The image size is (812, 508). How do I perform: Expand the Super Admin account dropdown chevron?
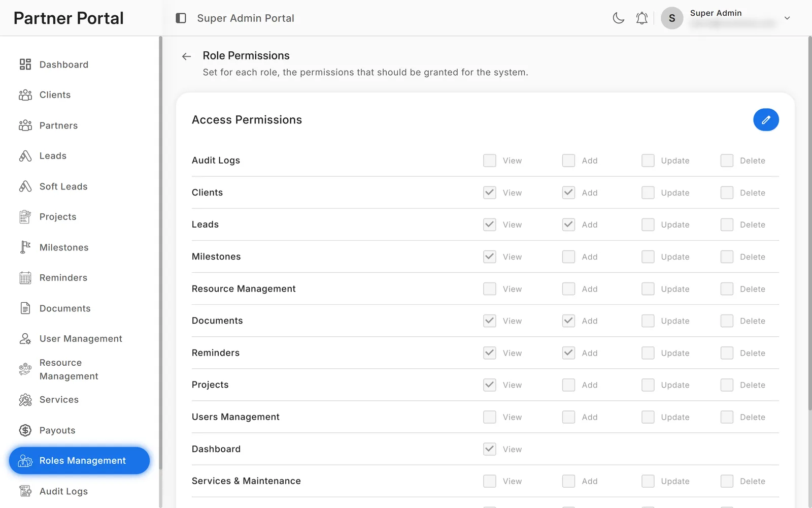click(x=787, y=18)
